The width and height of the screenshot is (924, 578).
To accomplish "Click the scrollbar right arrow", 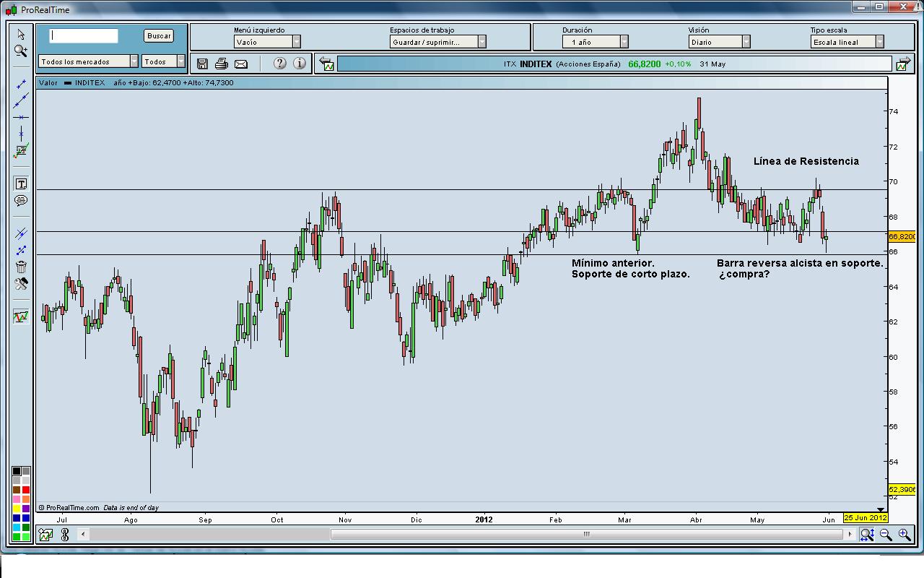I will (x=850, y=535).
